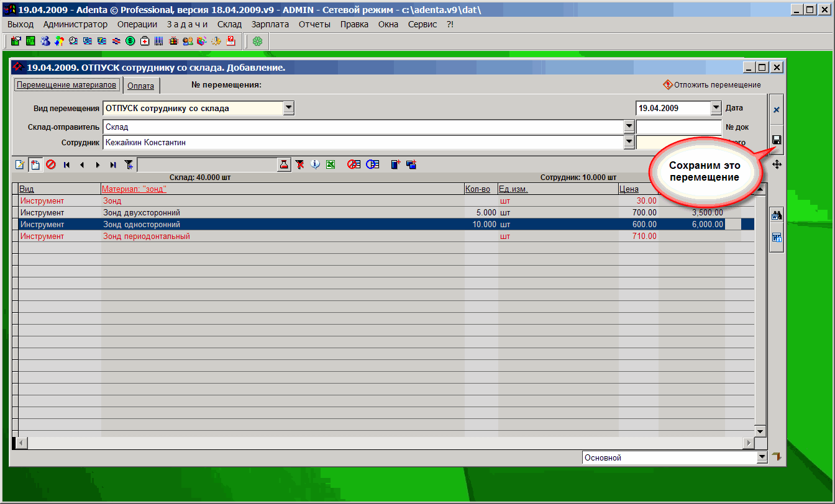Click the blue X cancel icon

coord(776,110)
